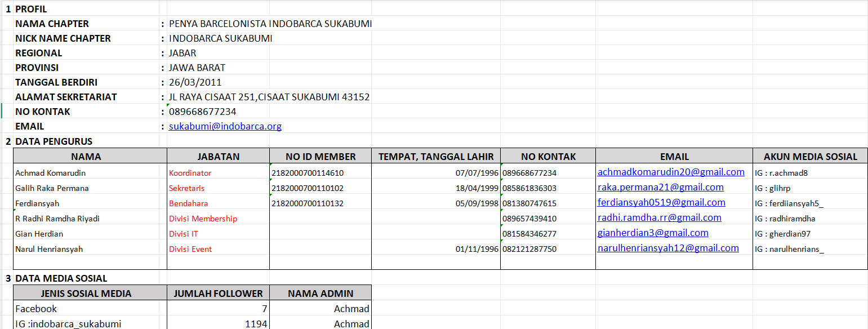Open achmadkomarudin20@gmail.com email link
This screenshot has height=329, width=868.
click(x=671, y=172)
